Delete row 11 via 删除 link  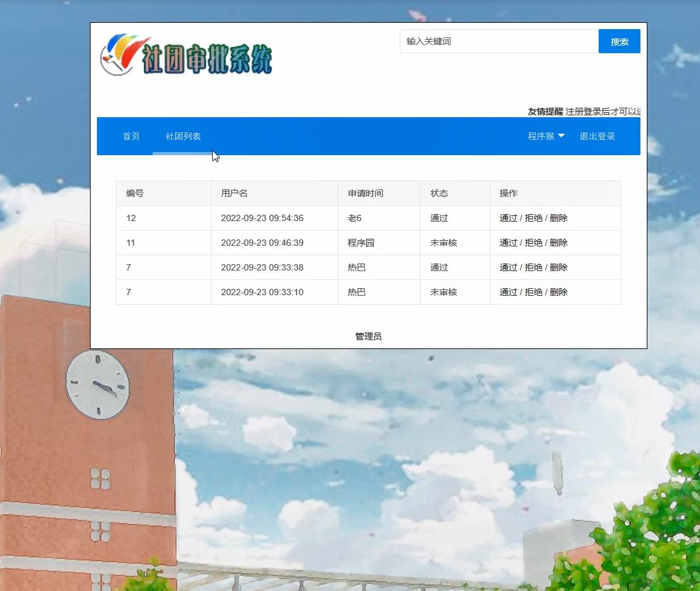tap(559, 243)
